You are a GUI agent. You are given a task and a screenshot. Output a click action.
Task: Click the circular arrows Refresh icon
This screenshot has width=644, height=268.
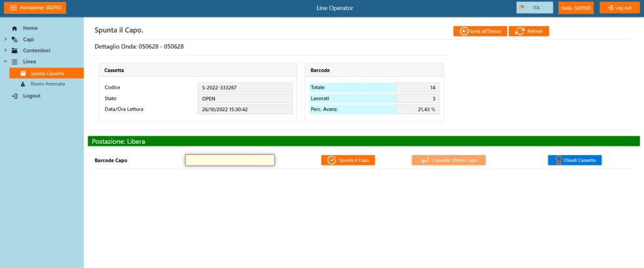[x=520, y=31]
